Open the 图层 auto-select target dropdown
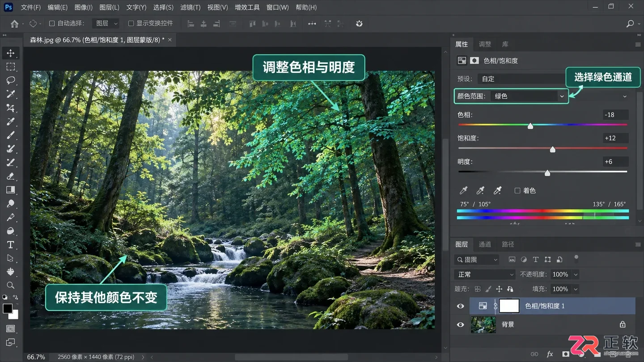 pos(106,23)
